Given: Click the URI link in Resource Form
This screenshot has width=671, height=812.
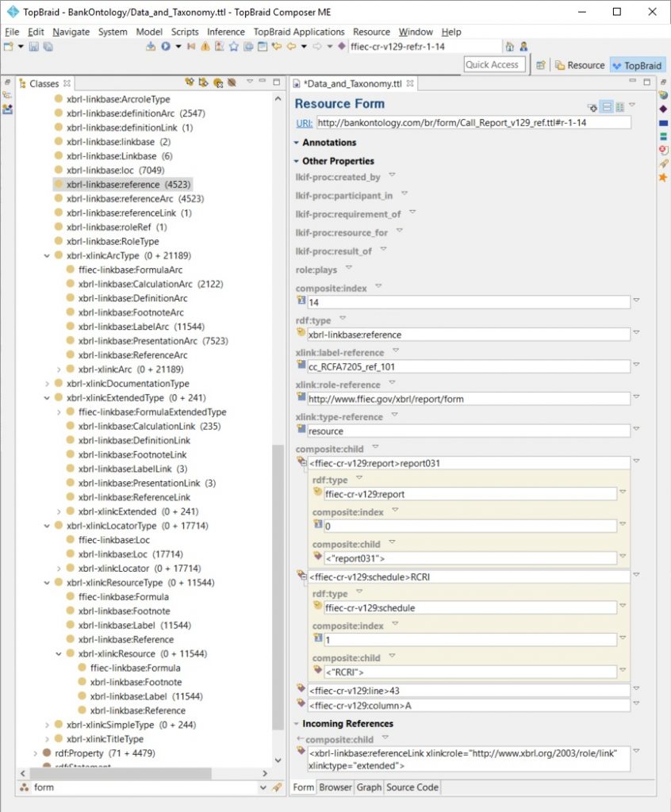Looking at the screenshot, I should 304,123.
